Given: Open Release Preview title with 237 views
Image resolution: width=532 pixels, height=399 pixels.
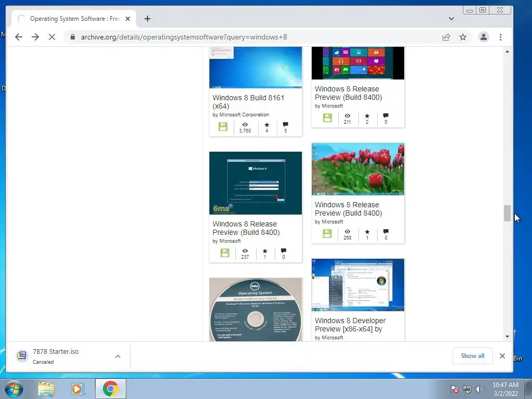Looking at the screenshot, I should pyautogui.click(x=246, y=228).
